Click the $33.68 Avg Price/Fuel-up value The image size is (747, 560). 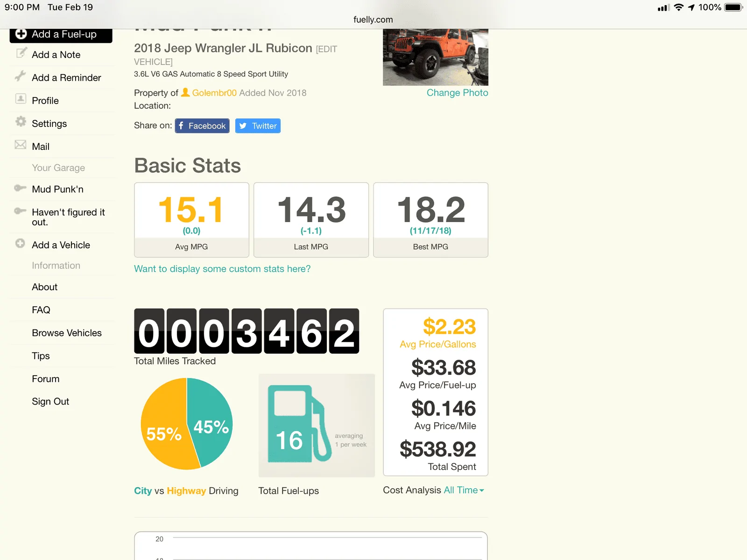(444, 367)
